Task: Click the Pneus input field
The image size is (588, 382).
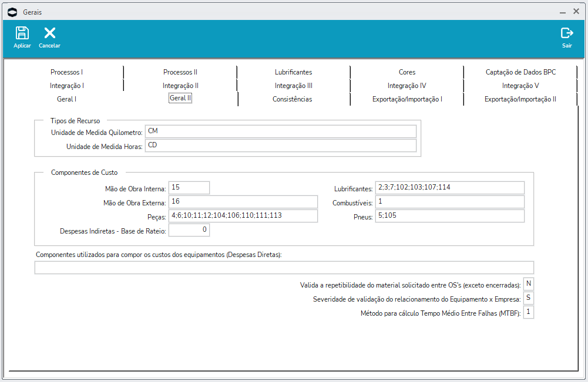Action: pos(449,216)
